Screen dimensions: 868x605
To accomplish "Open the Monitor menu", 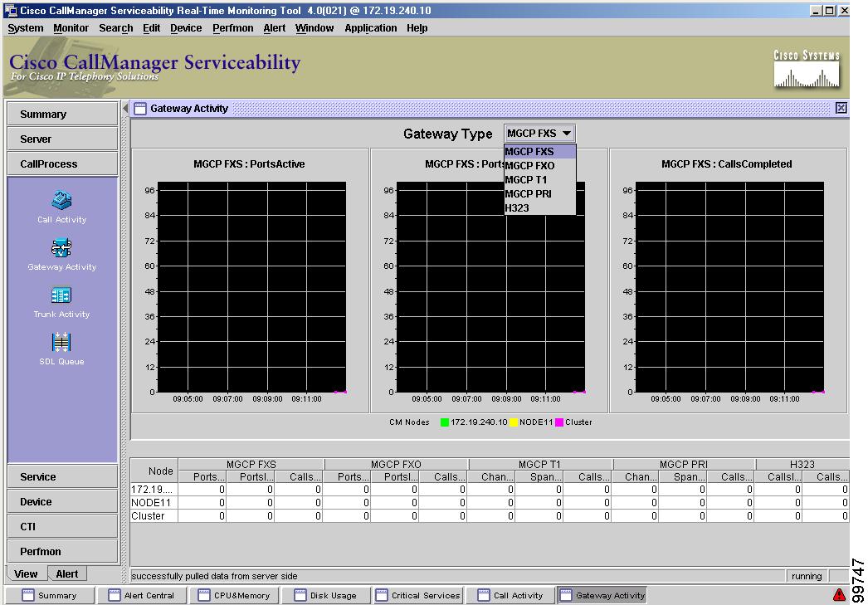I will pos(71,28).
